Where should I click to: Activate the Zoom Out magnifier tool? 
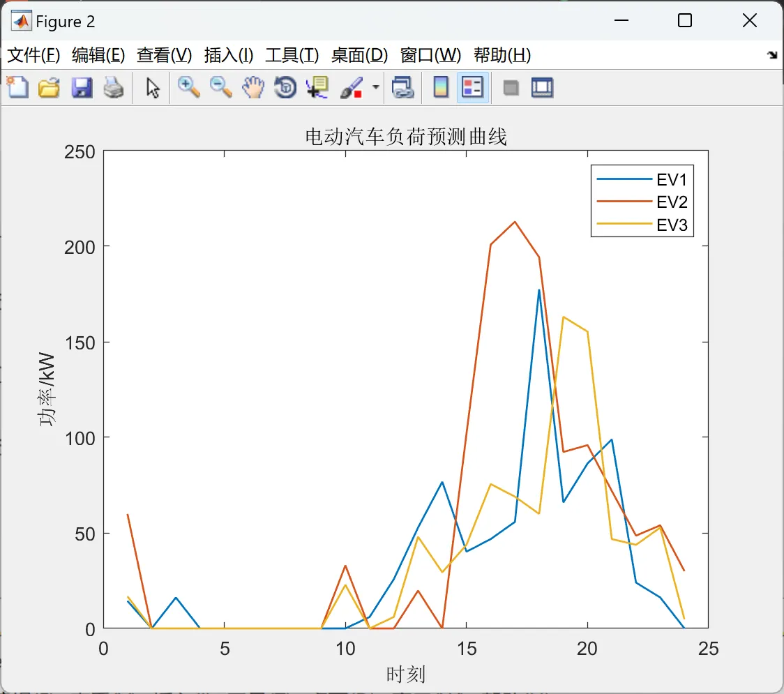pos(220,88)
